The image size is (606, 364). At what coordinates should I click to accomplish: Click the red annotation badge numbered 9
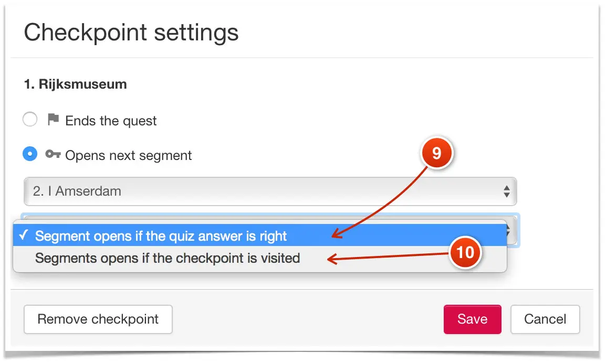pos(436,154)
